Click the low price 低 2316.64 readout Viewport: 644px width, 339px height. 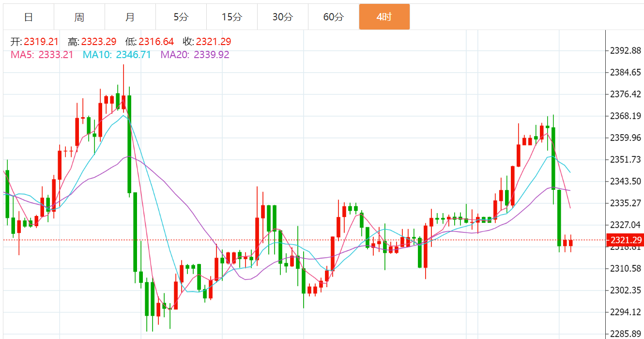click(x=149, y=42)
